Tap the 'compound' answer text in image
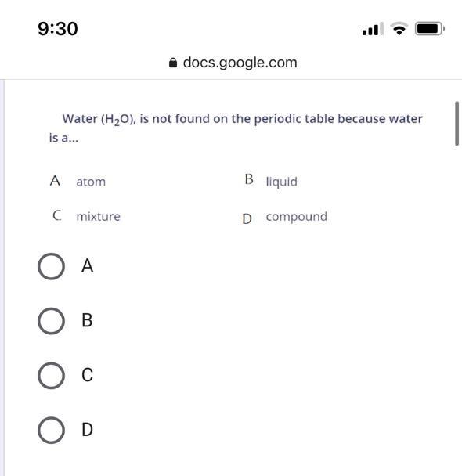 (x=297, y=217)
